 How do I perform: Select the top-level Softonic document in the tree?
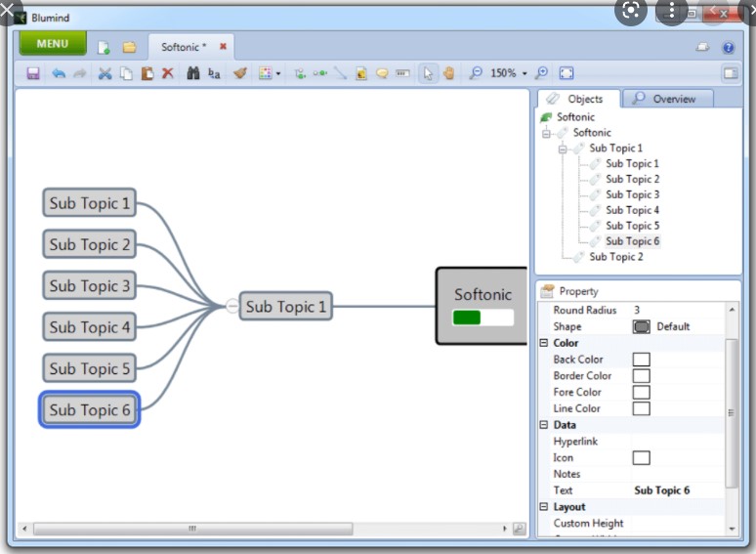tap(575, 116)
